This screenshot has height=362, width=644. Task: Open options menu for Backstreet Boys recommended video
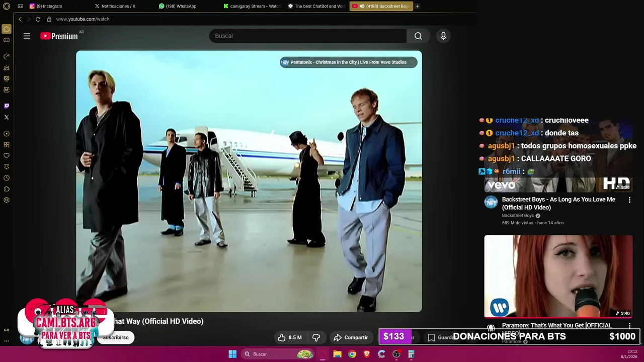pos(629,200)
